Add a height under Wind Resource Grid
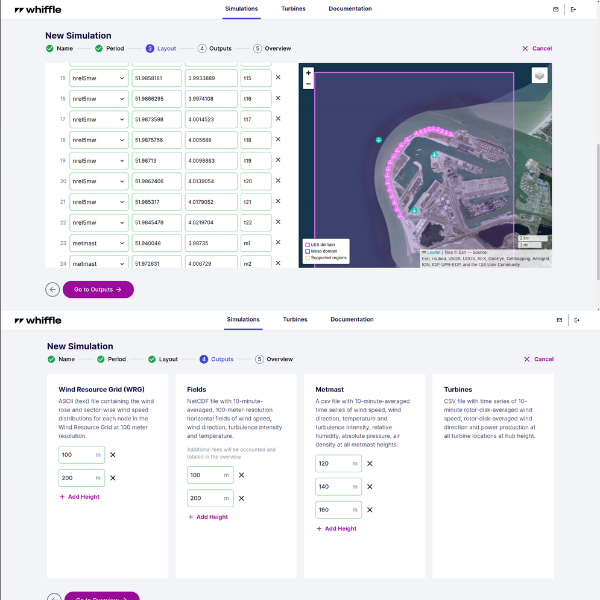This screenshot has width=600, height=600. (80, 497)
